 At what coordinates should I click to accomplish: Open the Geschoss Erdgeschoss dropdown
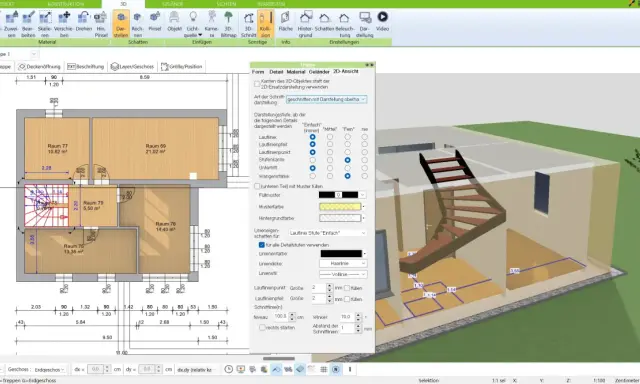coord(49,370)
